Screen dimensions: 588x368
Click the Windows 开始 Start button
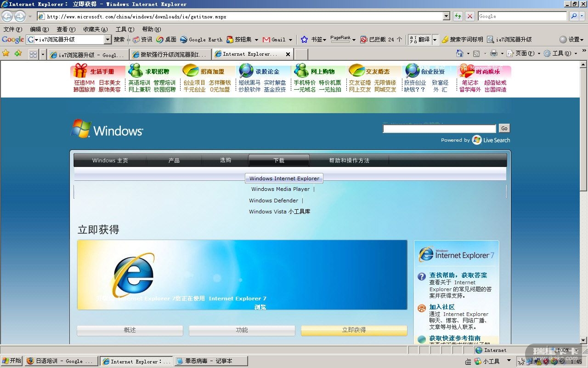12,361
